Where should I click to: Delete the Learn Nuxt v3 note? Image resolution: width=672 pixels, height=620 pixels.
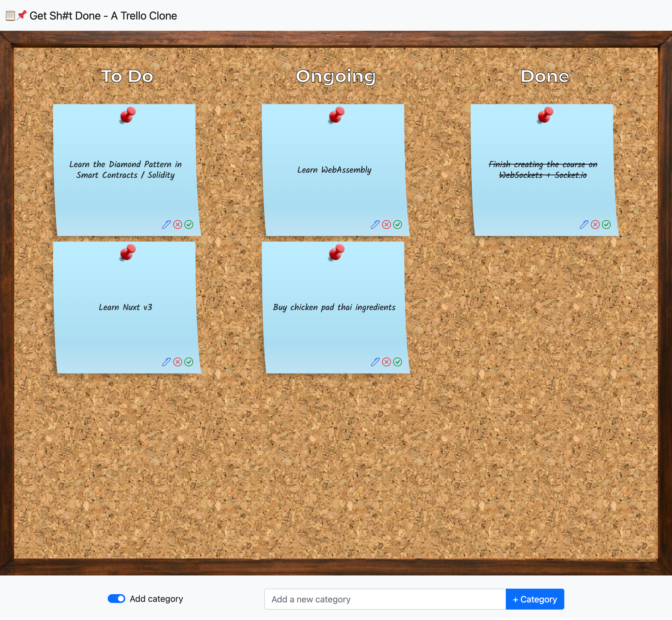click(x=178, y=362)
